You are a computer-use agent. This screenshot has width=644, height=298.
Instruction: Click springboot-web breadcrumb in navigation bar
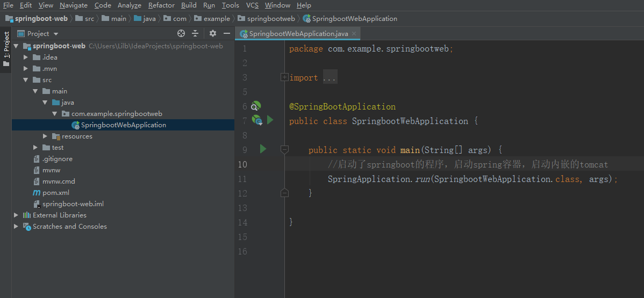coord(37,19)
